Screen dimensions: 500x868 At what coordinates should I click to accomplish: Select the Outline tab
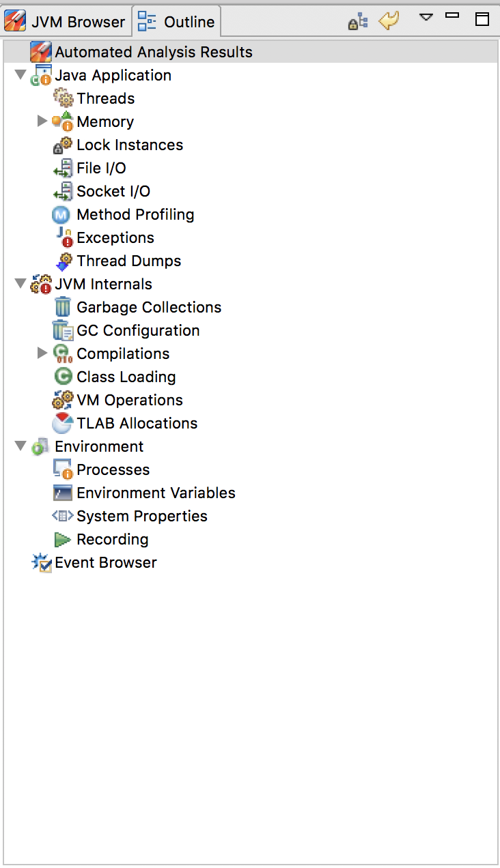(x=177, y=22)
